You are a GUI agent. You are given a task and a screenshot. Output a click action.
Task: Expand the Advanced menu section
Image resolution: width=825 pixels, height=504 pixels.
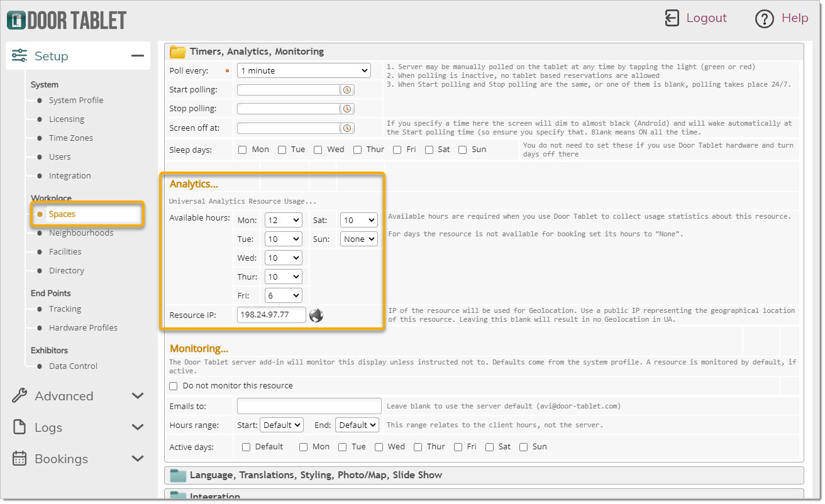[x=138, y=396]
